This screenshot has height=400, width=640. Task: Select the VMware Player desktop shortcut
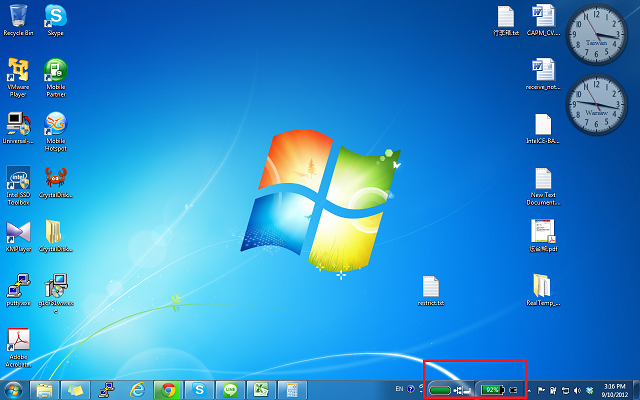pyautogui.click(x=18, y=78)
